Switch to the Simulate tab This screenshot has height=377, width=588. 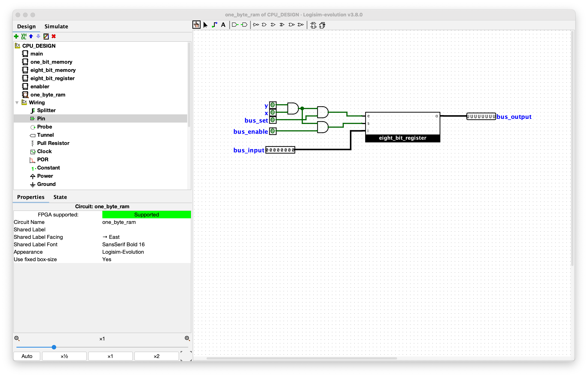coord(56,26)
